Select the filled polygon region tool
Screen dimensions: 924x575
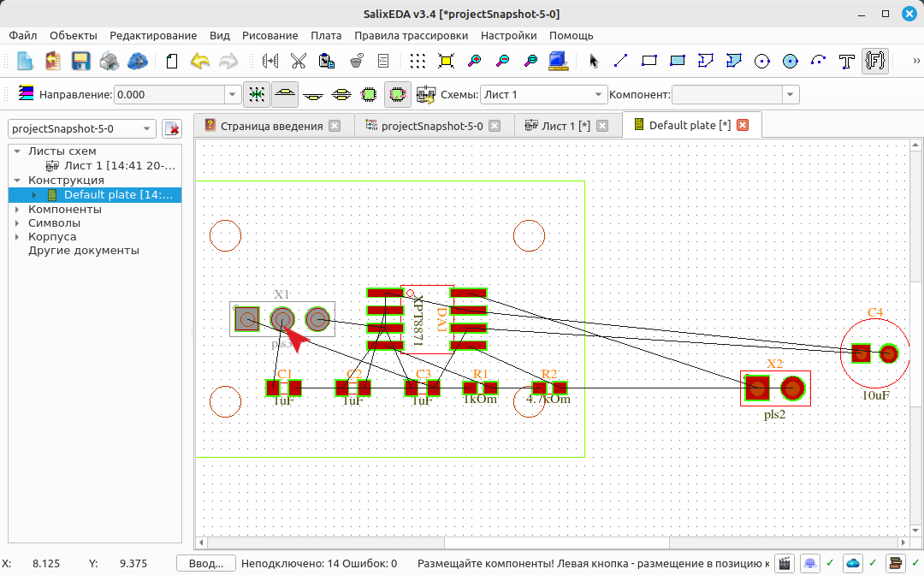coord(734,61)
